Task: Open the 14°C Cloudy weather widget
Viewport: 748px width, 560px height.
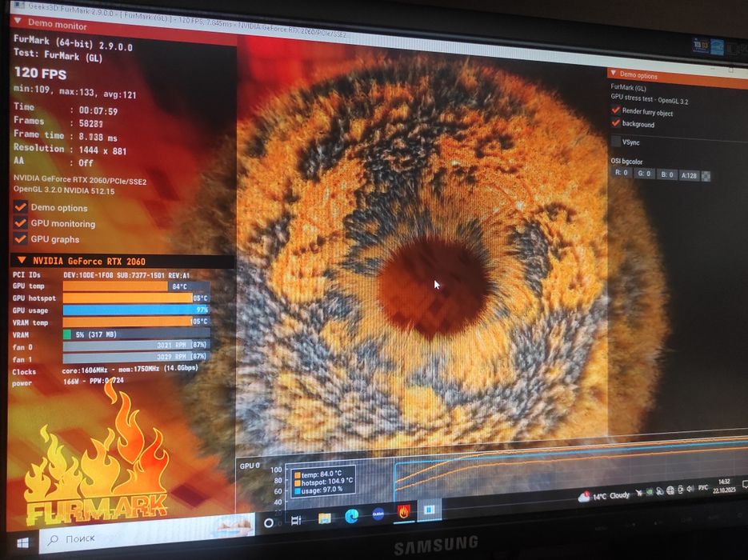Action: click(605, 497)
